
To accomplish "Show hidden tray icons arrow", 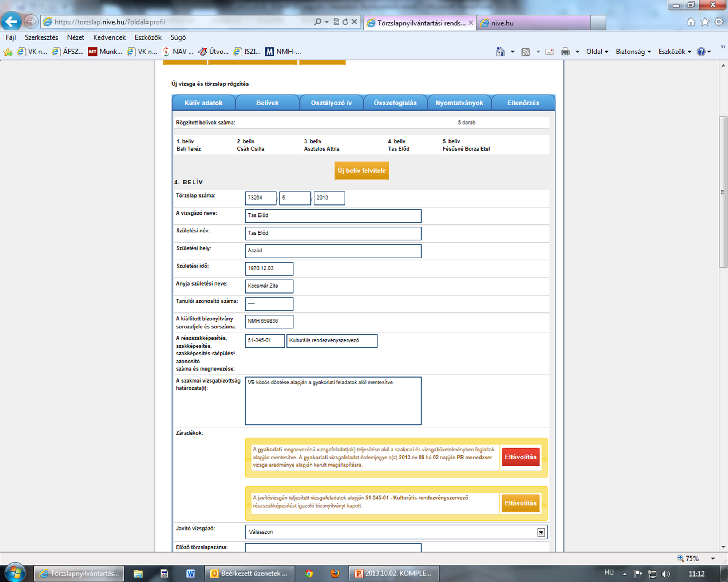I will (x=625, y=574).
